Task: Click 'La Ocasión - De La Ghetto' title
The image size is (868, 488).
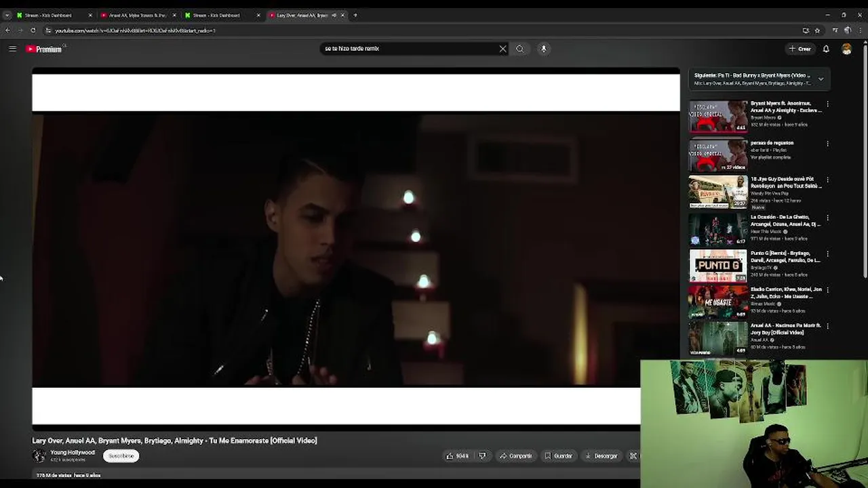Action: (785, 220)
